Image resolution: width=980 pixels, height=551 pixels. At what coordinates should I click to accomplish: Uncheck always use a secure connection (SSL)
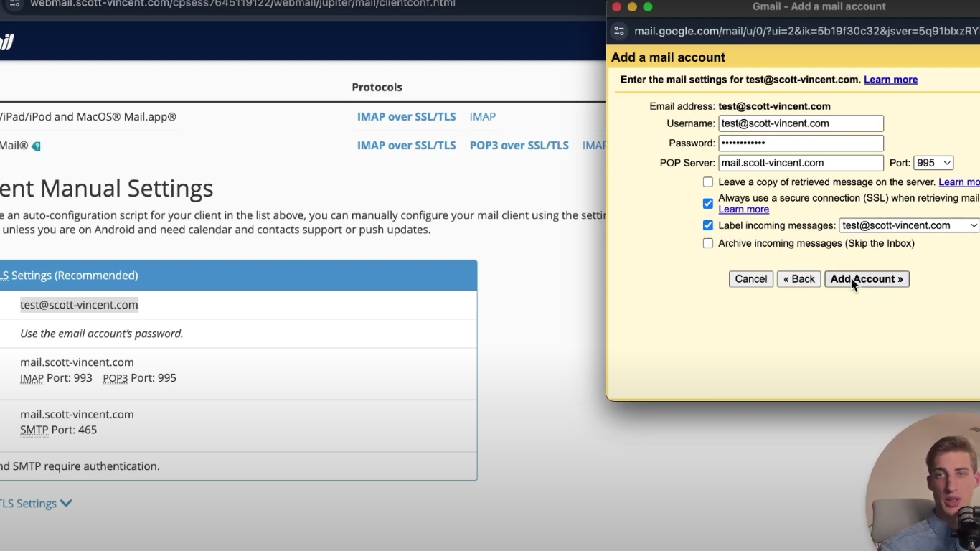(x=708, y=204)
